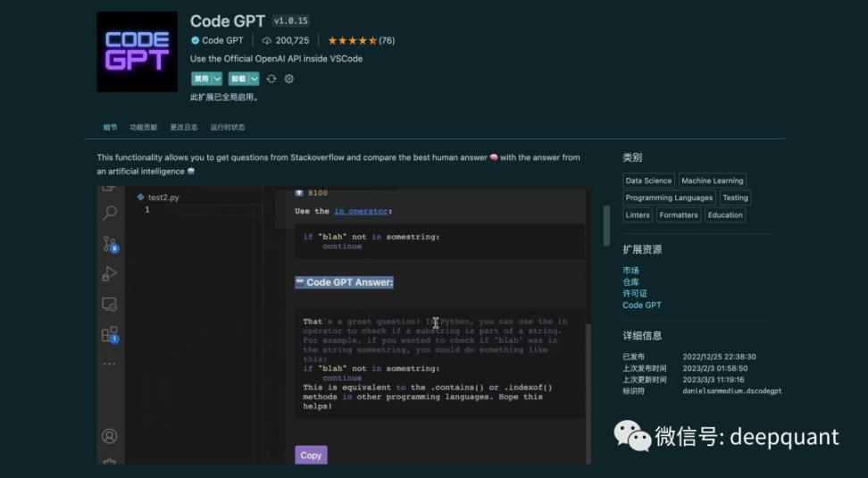
Task: Click the verified publisher badge icon
Action: click(x=195, y=40)
